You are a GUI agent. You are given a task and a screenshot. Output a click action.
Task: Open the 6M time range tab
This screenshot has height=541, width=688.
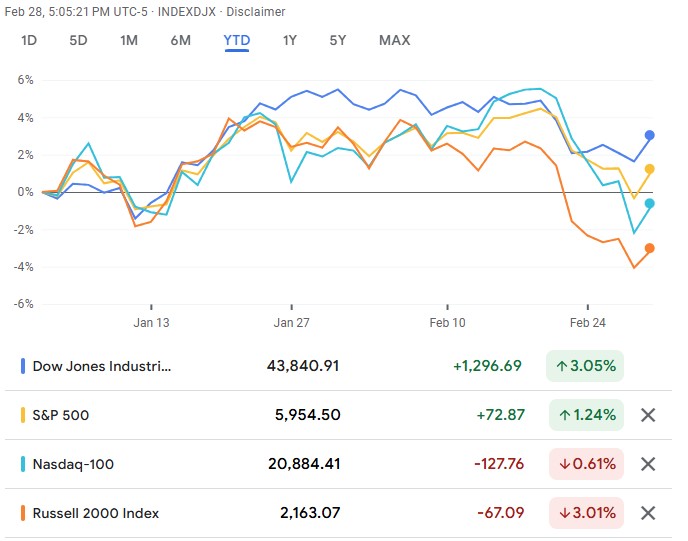[180, 41]
